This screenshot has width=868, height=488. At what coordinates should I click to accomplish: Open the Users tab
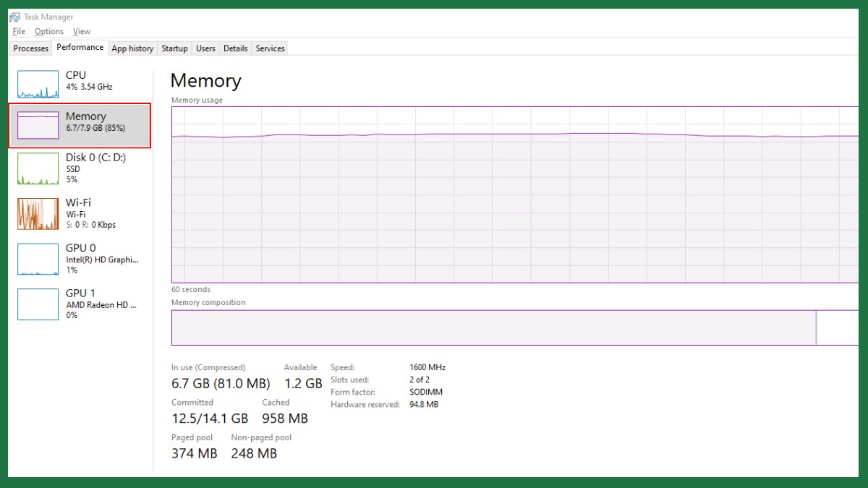point(205,48)
